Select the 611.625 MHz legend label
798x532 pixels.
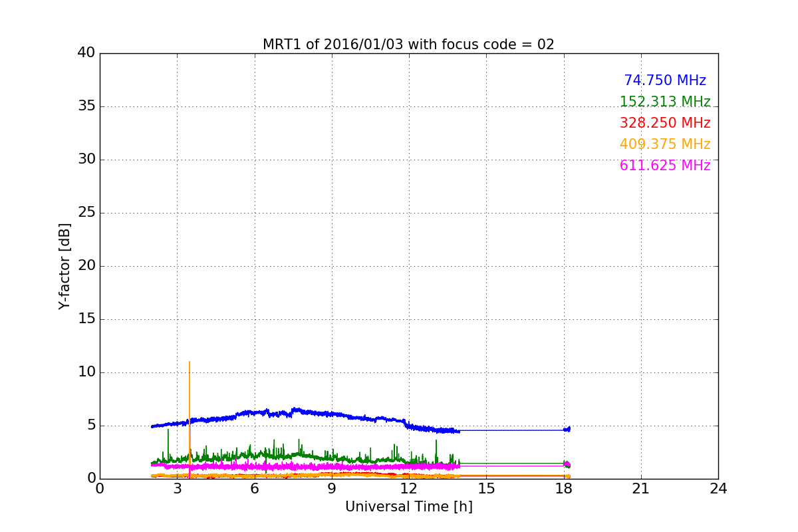point(665,166)
